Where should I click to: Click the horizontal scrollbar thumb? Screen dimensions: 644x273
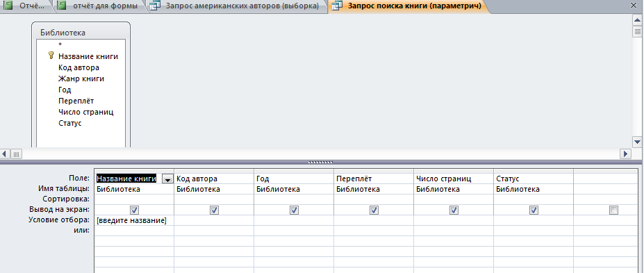(17, 154)
